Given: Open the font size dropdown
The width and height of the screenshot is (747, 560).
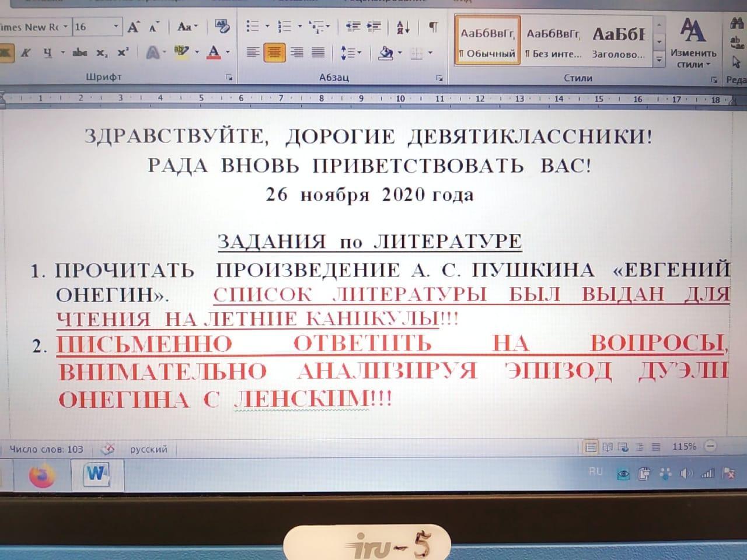Looking at the screenshot, I should click(116, 27).
